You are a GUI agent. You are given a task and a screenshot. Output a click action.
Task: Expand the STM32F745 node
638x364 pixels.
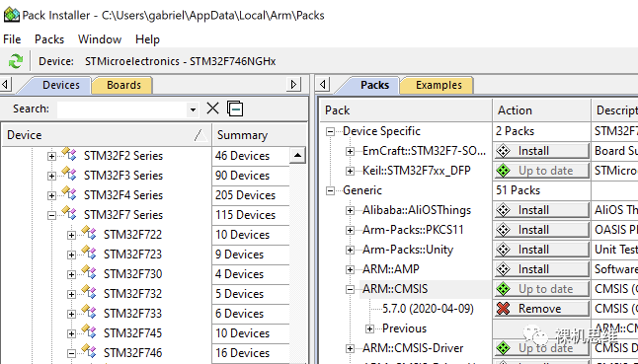[x=72, y=333]
